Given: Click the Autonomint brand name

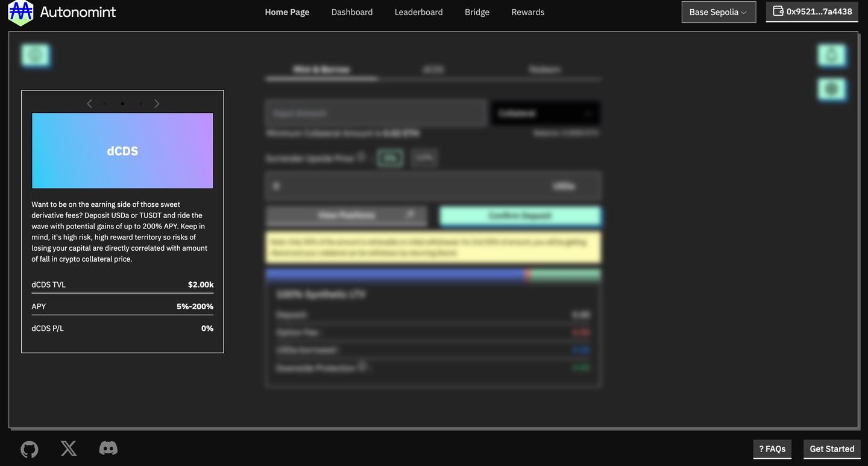Looking at the screenshot, I should (x=78, y=11).
